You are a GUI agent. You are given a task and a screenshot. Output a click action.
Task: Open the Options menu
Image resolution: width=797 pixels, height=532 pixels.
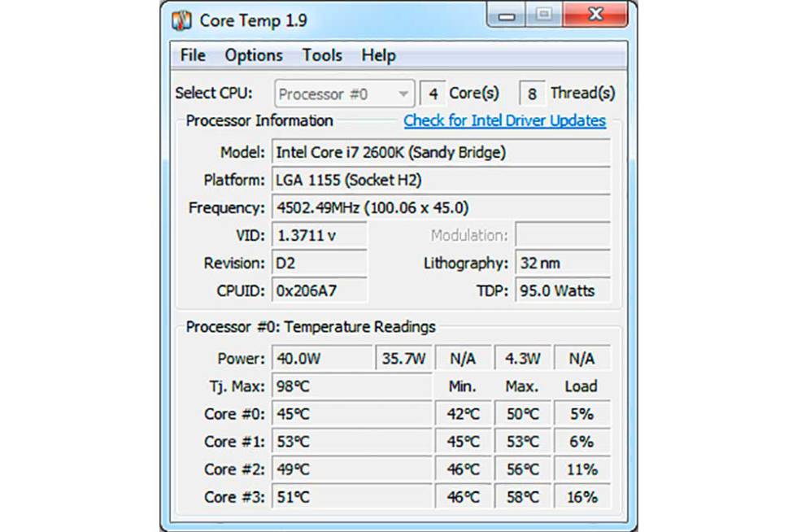coord(254,55)
